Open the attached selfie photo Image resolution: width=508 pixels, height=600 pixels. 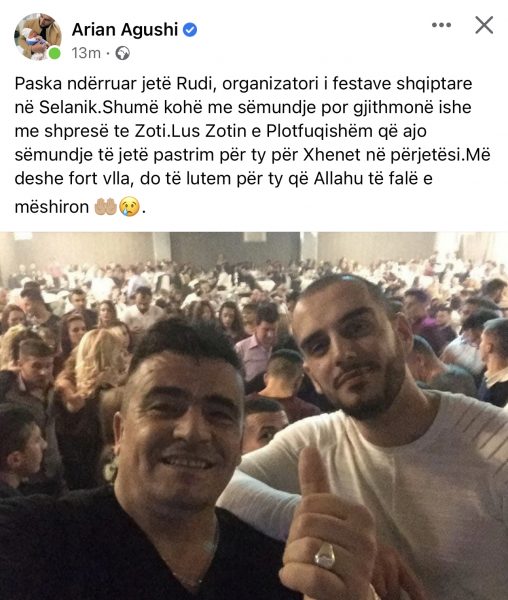click(x=254, y=416)
